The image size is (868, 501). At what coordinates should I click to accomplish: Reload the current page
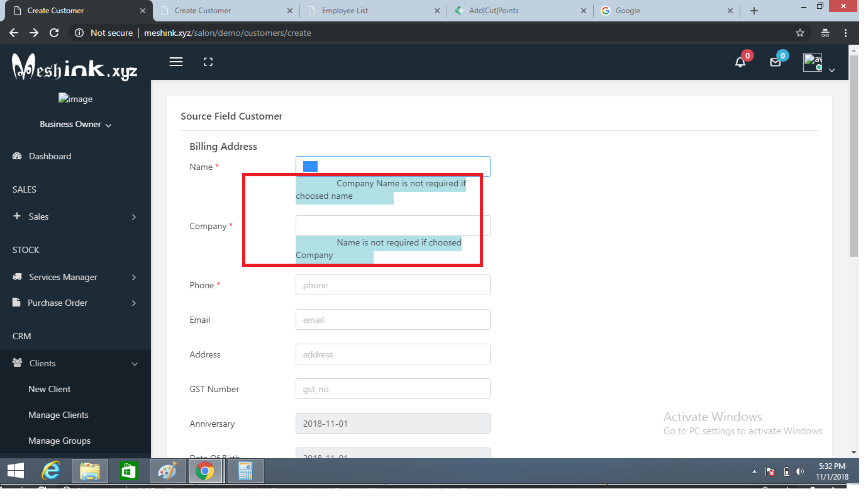(x=54, y=33)
